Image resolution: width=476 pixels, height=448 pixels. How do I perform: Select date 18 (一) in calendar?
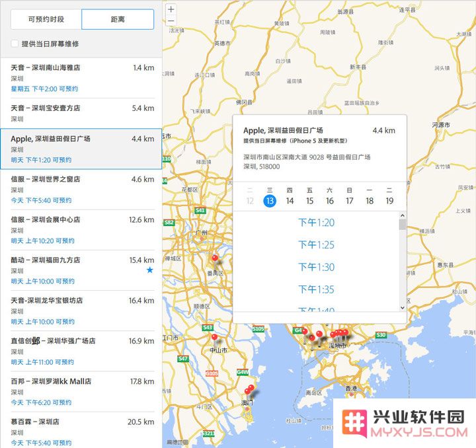(x=370, y=200)
